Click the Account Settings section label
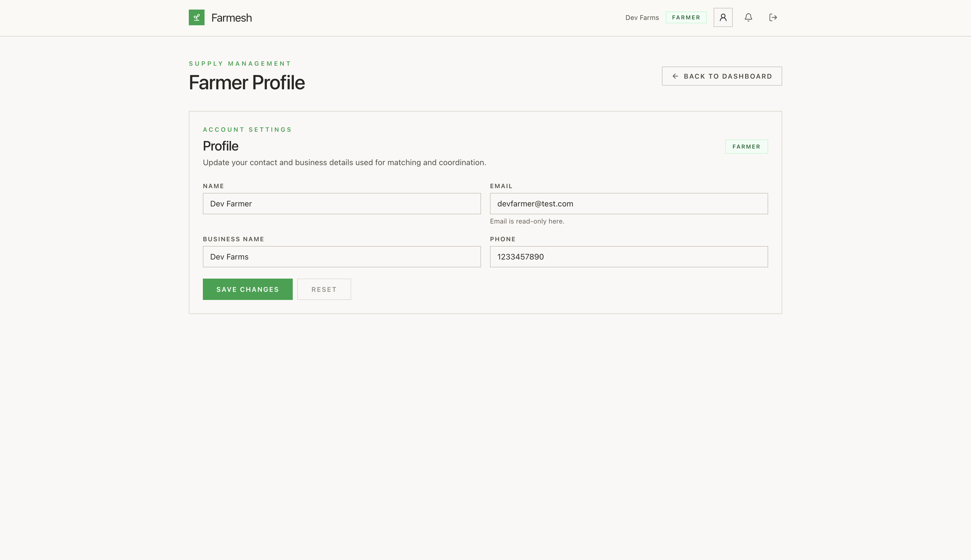Screen dimensions: 971x560 (247, 130)
